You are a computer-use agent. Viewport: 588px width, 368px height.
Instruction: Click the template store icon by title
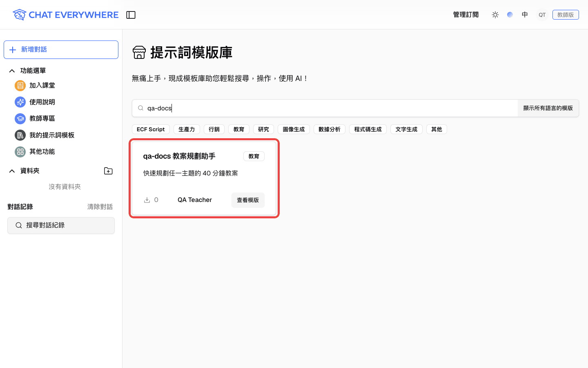coord(139,52)
